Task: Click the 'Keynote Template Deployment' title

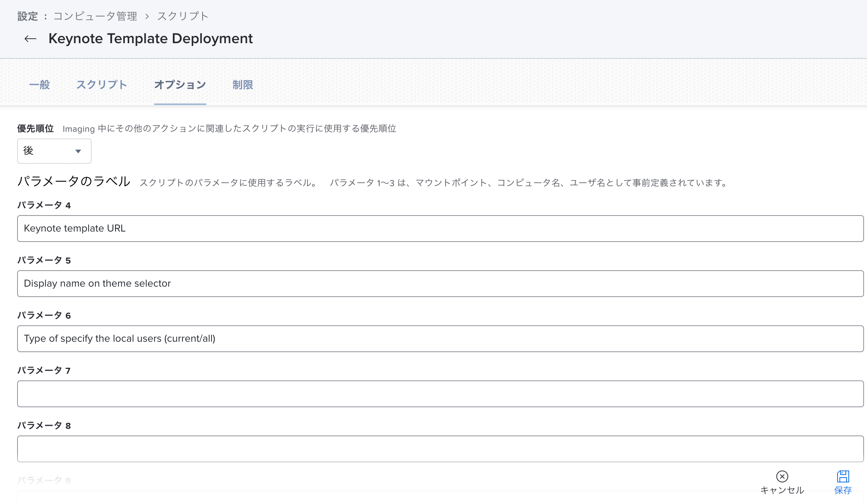Action: point(151,39)
